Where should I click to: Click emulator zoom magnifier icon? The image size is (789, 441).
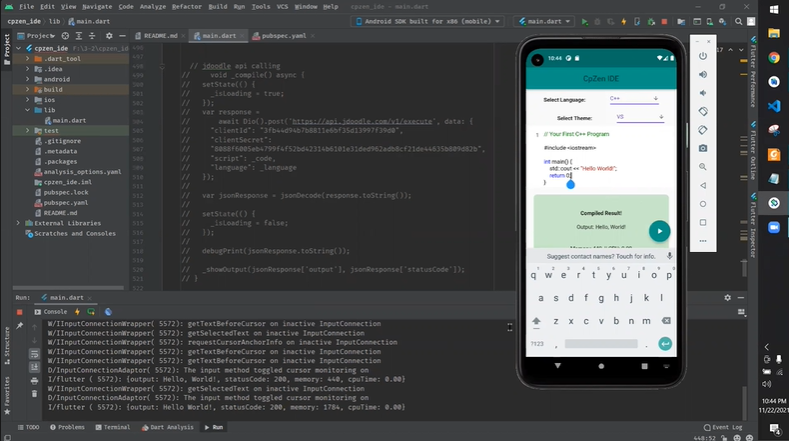pos(703,167)
